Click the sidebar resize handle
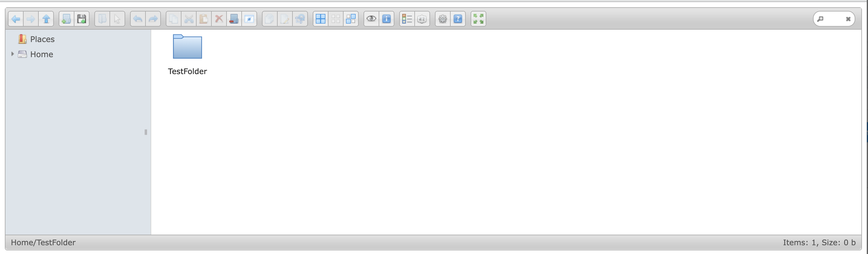This screenshot has height=254, width=868. [x=145, y=132]
